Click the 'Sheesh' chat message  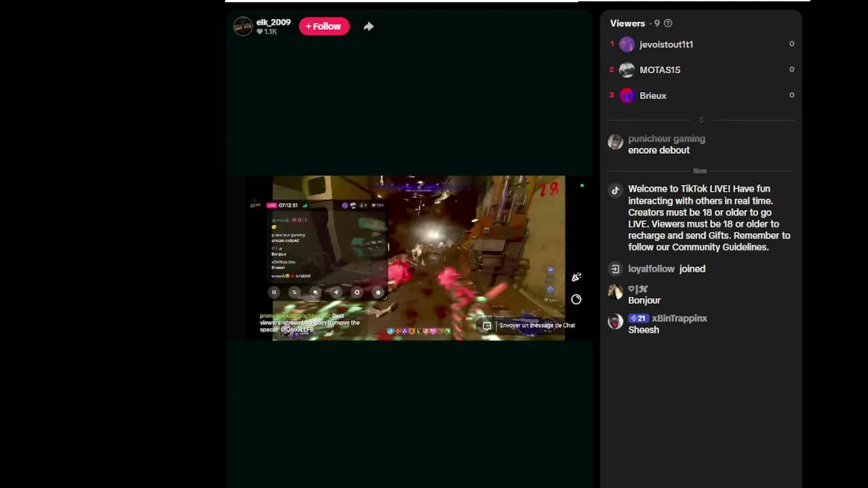tap(644, 330)
